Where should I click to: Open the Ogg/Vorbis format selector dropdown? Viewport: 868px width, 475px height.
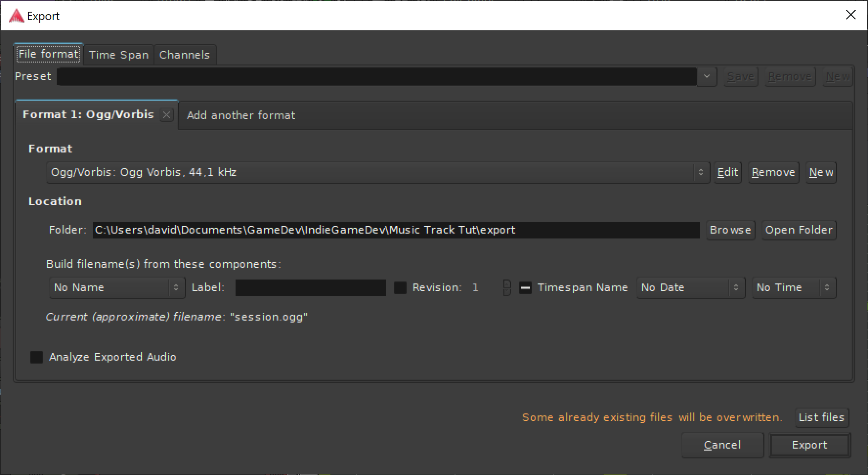point(378,173)
